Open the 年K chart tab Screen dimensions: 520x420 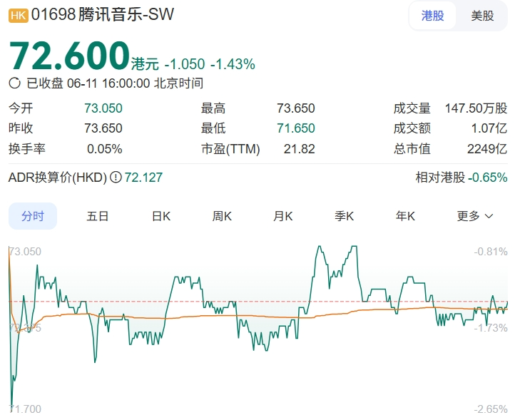(x=406, y=216)
